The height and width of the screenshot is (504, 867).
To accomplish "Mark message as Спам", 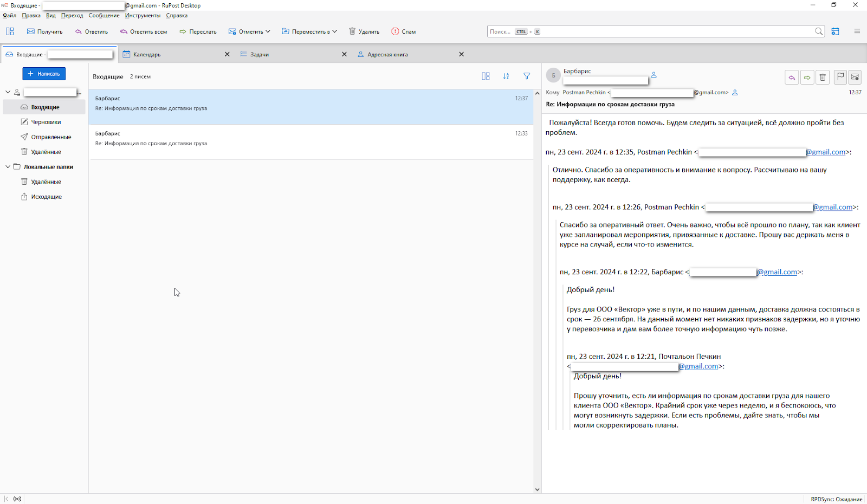I will 404,31.
